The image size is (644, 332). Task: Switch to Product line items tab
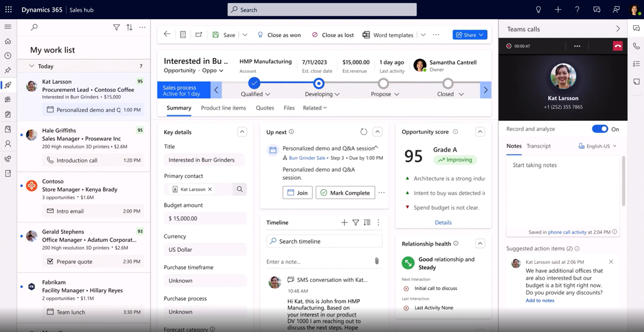point(223,108)
